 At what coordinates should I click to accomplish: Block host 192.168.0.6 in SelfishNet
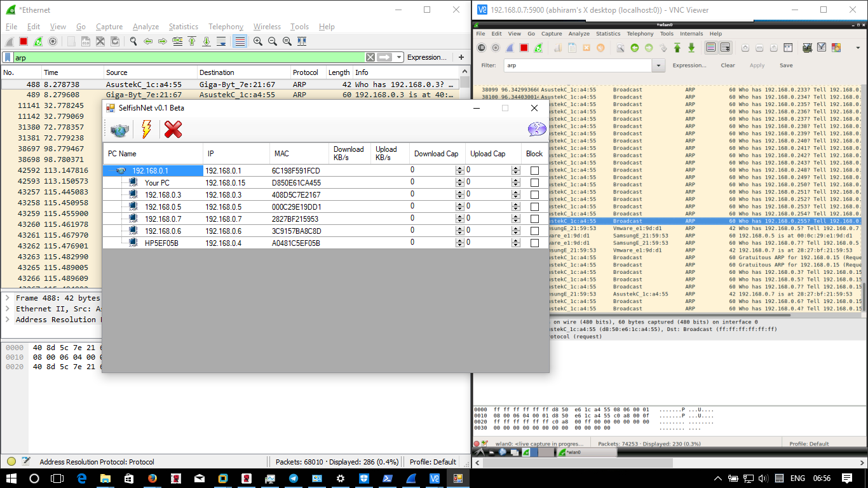coord(534,231)
